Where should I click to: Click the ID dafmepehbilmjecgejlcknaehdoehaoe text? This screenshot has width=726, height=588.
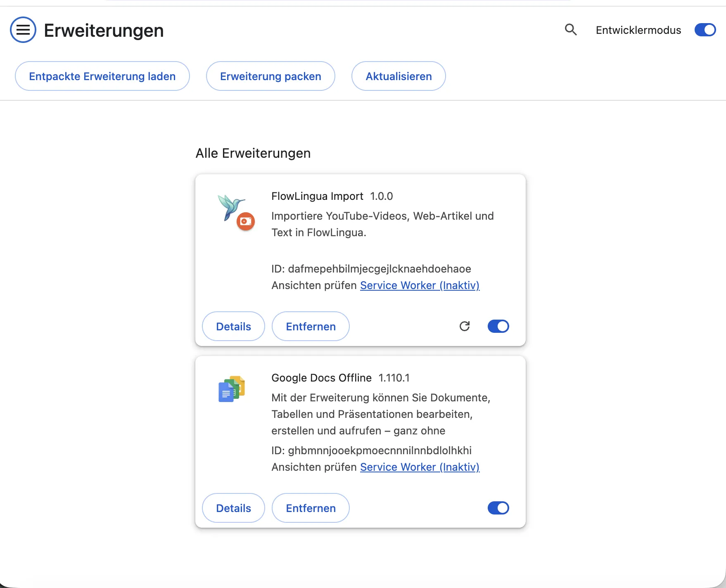click(x=371, y=269)
